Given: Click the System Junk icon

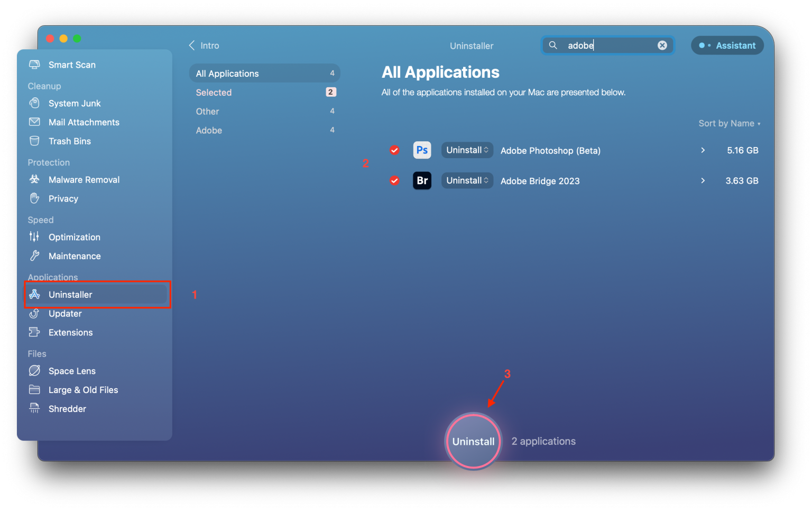Looking at the screenshot, I should click(x=34, y=103).
